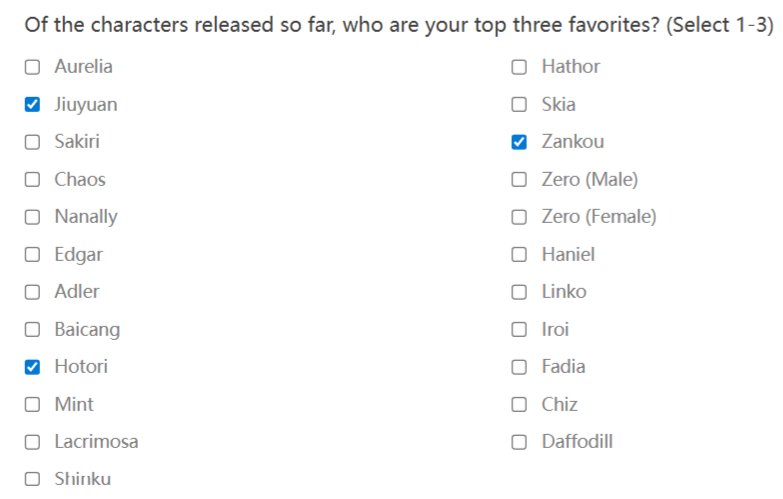This screenshot has width=783, height=499.
Task: Select the Nanally checkbox
Action: pyautogui.click(x=32, y=217)
